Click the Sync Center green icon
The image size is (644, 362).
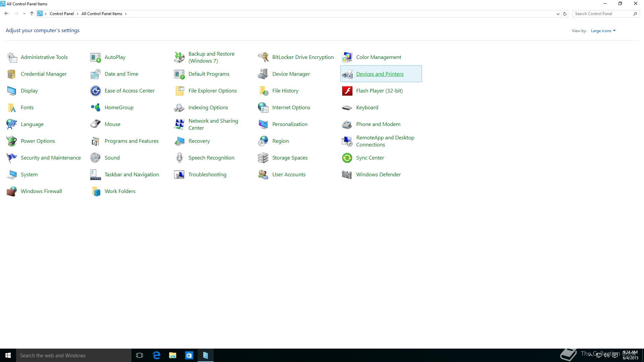point(347,158)
